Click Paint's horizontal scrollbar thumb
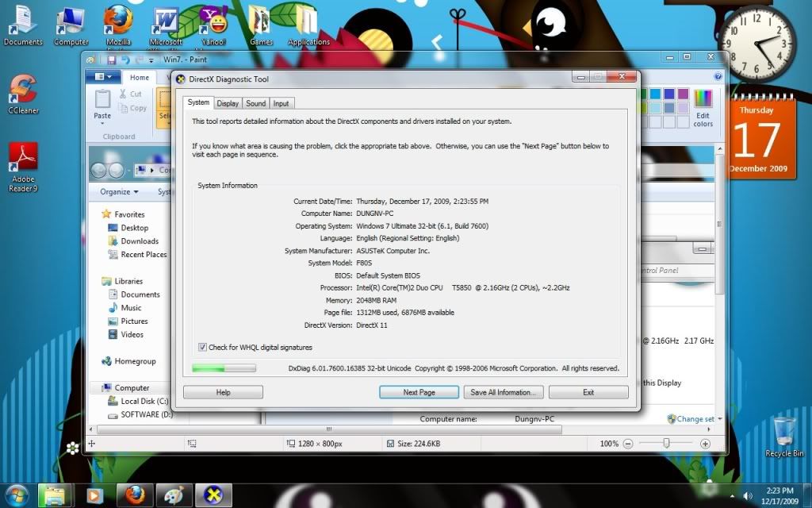 point(328,429)
